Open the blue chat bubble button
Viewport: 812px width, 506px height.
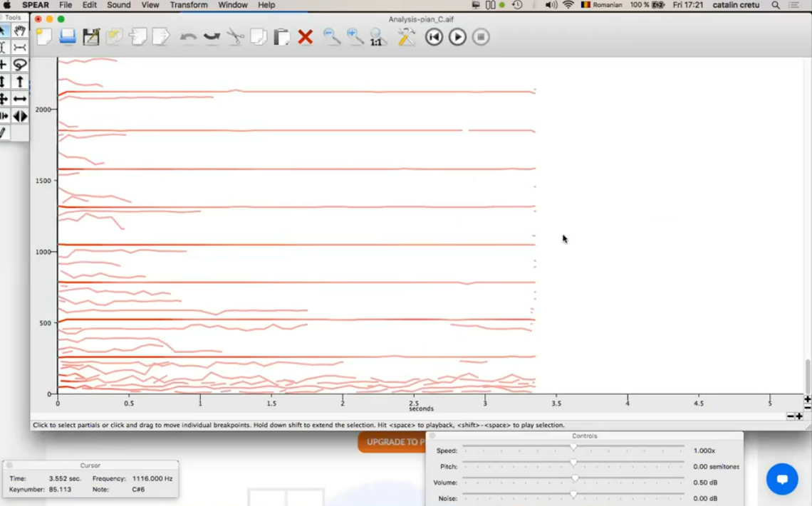pos(781,479)
